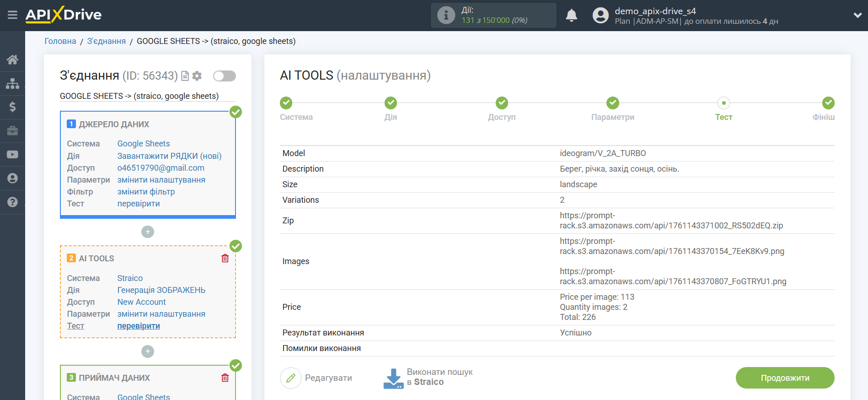Open the YouTube video icon in the sidebar

tap(12, 155)
